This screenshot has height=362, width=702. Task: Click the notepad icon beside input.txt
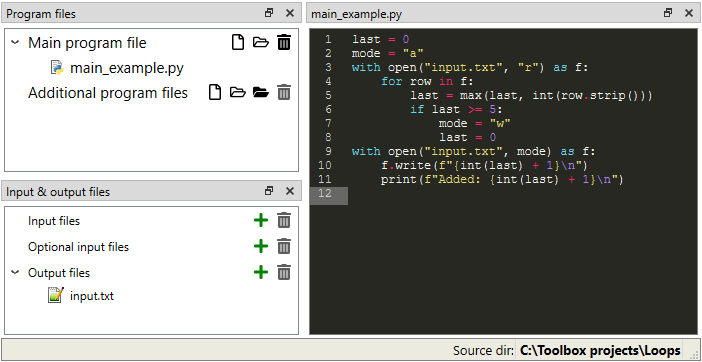(56, 295)
